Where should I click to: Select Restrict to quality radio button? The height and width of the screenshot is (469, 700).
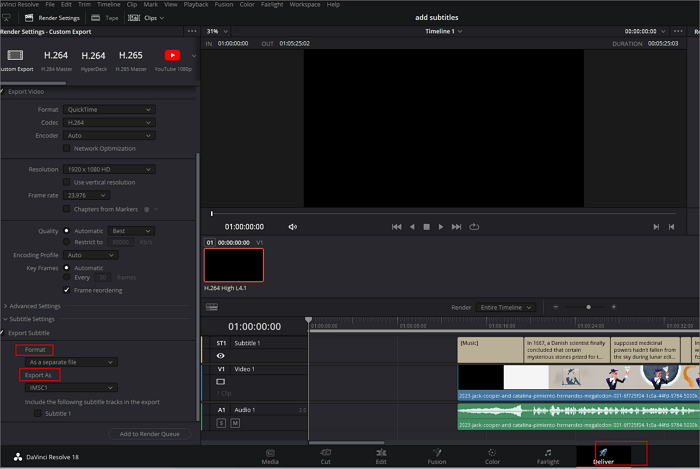[67, 242]
